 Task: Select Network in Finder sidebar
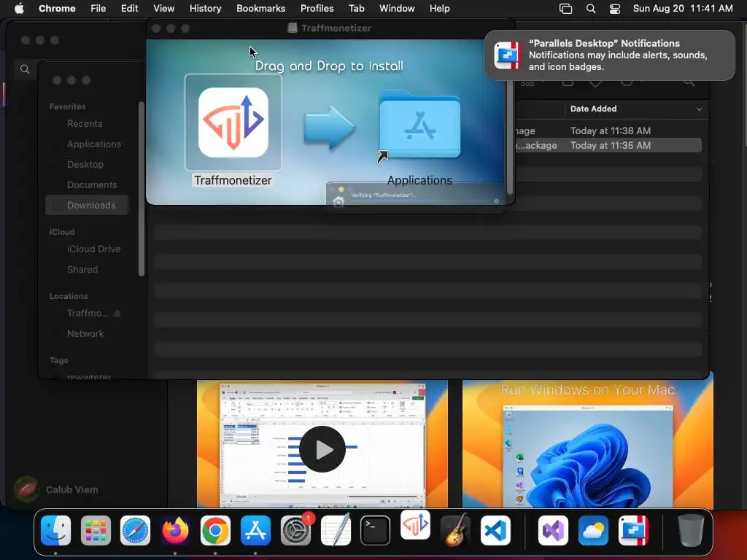click(x=87, y=334)
